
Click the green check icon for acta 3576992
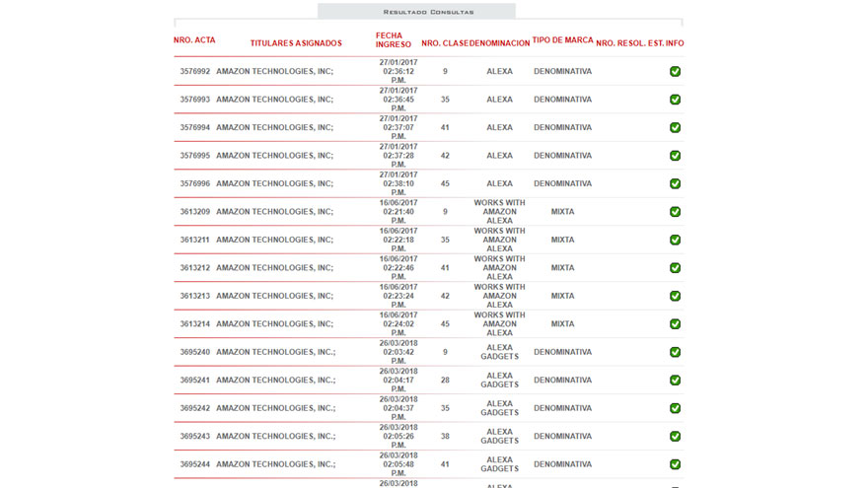click(675, 72)
